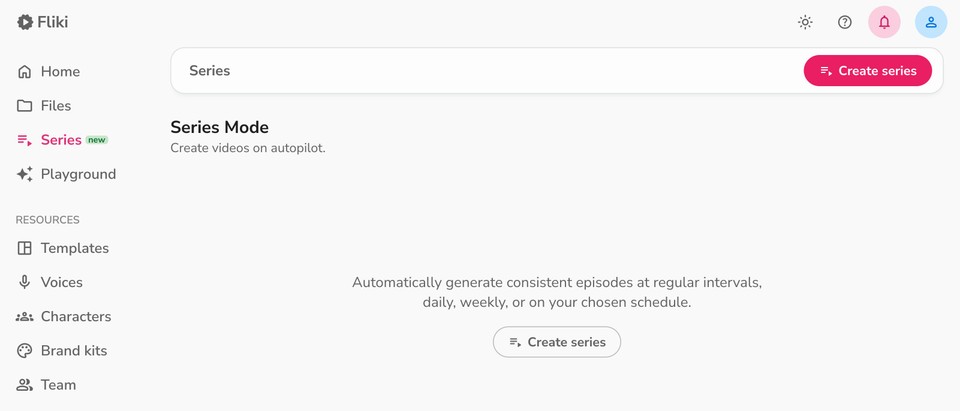Image resolution: width=960 pixels, height=411 pixels.
Task: Open the help question mark icon
Action: point(845,22)
